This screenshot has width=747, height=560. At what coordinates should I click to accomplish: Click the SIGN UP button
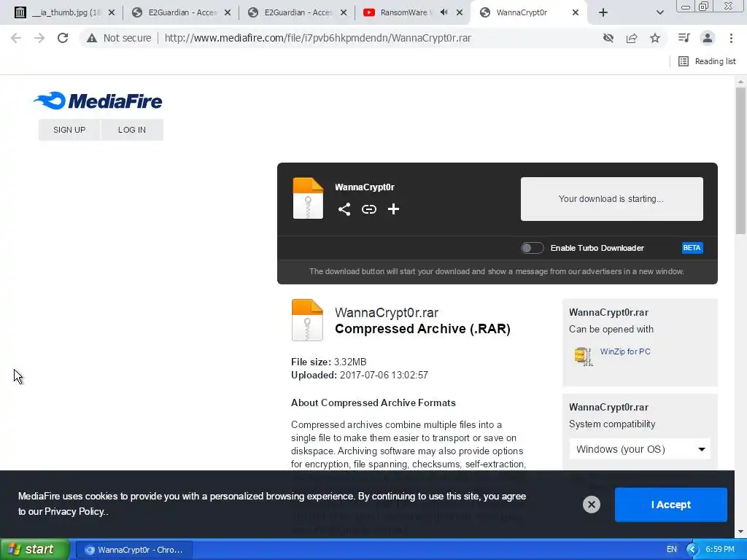point(69,130)
